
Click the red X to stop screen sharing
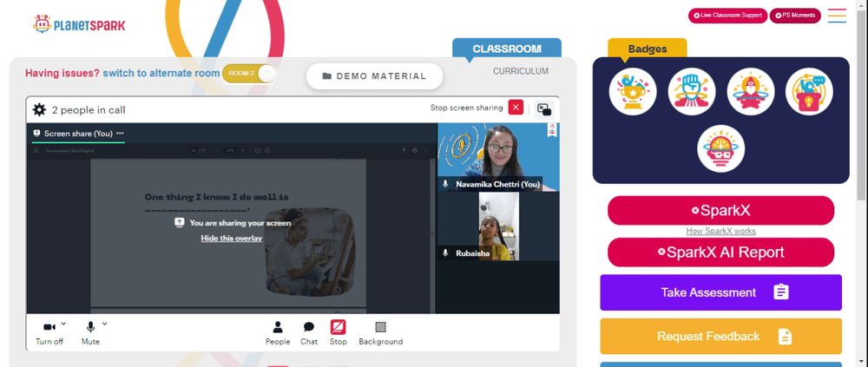[x=516, y=108]
